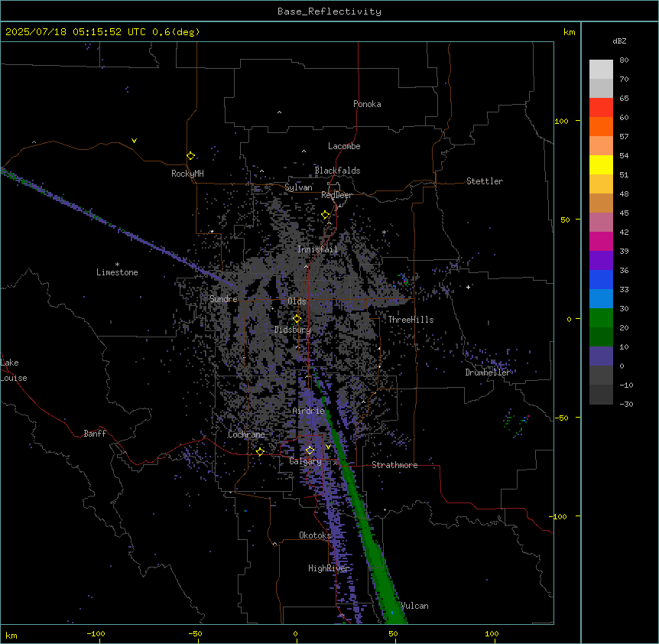Click the 100 km tick on right axis
This screenshot has width=659, height=644.
tap(561, 121)
